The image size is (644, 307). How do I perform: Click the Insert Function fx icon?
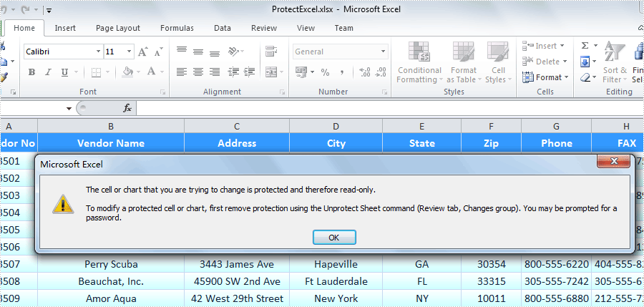tap(127, 108)
